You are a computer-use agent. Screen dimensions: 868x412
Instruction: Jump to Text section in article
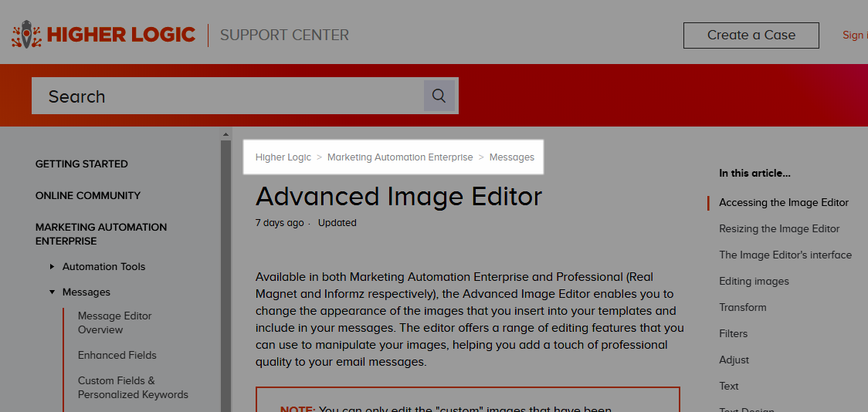[729, 386]
